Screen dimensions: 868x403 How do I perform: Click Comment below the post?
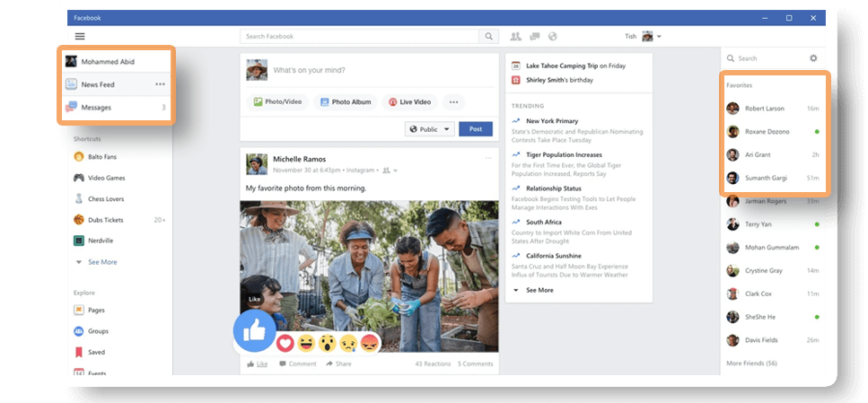click(x=298, y=364)
